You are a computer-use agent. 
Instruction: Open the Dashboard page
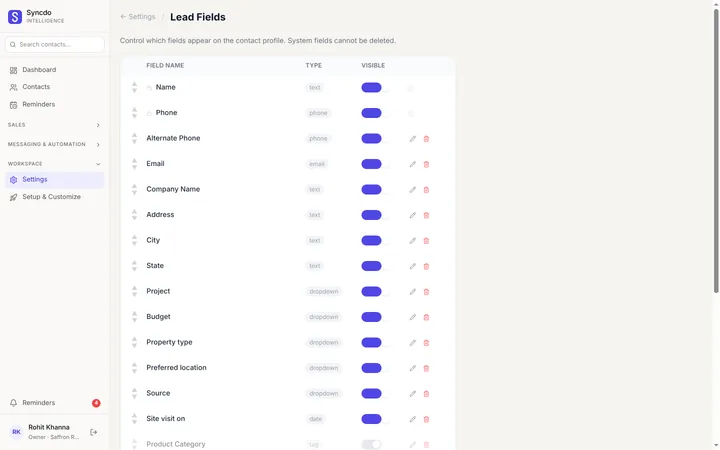coord(54,70)
